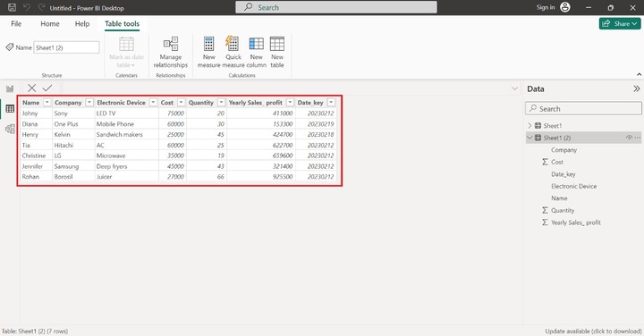Create a New table
The image size is (644, 336).
click(277, 44)
